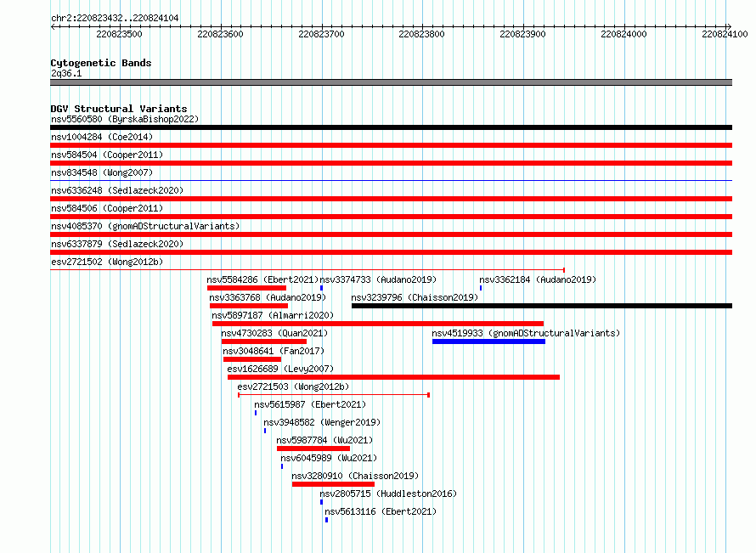This screenshot has height=553, width=756.
Task: Select the nsv584506 (Cooper2011) label
Action: 107,208
